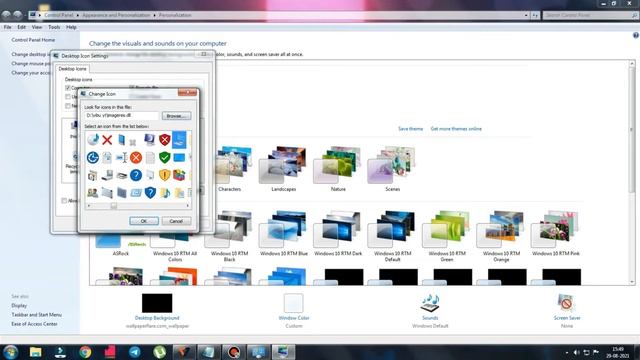This screenshot has width=640, height=360.
Task: Open Screen Saver settings icon
Action: tap(566, 303)
